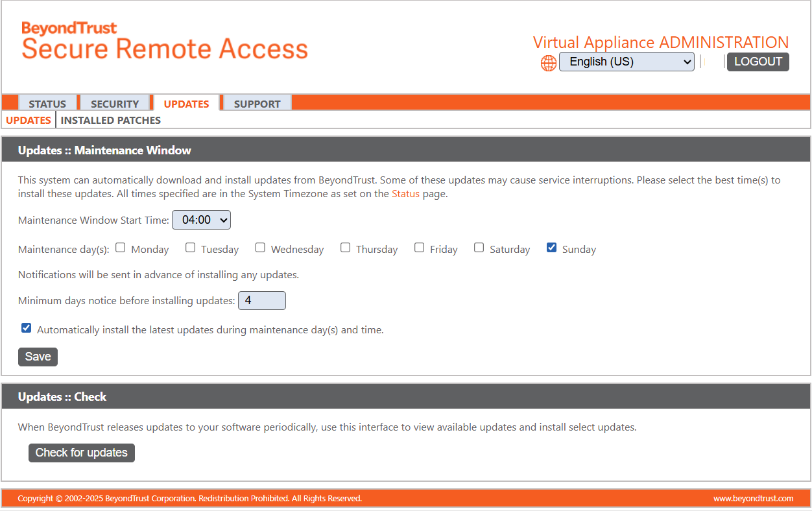Focus the minimum days notice field
This screenshot has height=511, width=812.
(262, 301)
